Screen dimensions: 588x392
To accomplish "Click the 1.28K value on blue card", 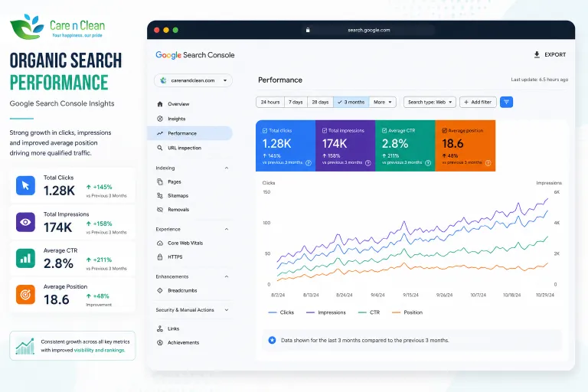I will 276,144.
